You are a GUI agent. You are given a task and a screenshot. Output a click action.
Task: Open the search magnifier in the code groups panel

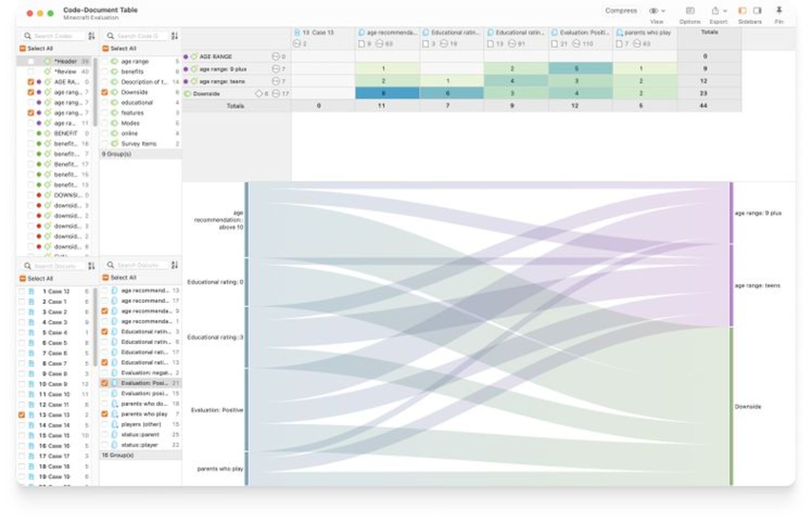[x=110, y=36]
